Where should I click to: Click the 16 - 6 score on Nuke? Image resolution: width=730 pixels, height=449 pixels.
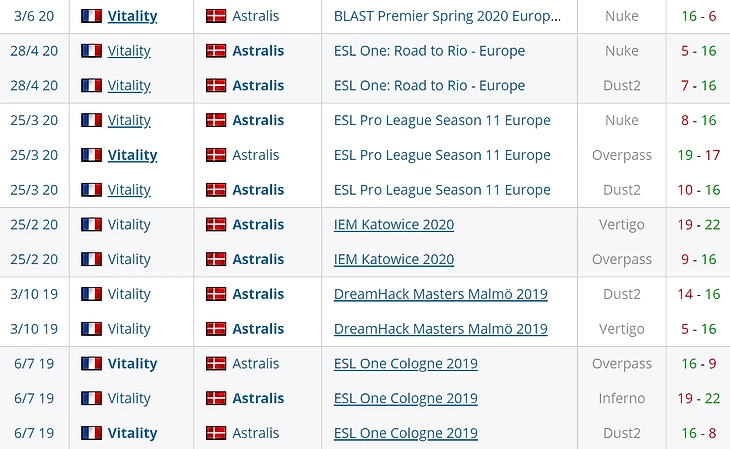pyautogui.click(x=700, y=16)
